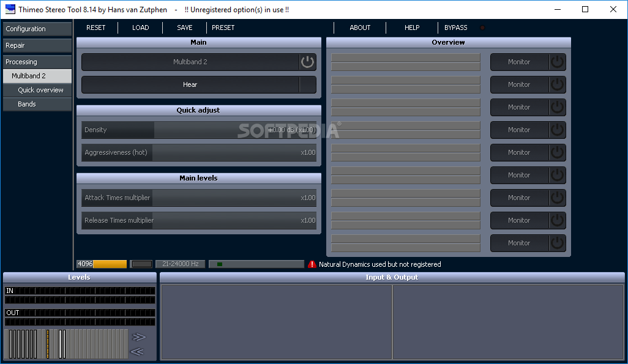Click the 4096 buffer indicator

click(102, 264)
